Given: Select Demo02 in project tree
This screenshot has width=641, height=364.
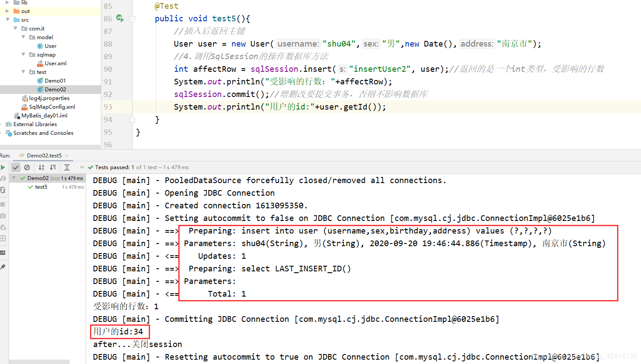Looking at the screenshot, I should pyautogui.click(x=50, y=90).
